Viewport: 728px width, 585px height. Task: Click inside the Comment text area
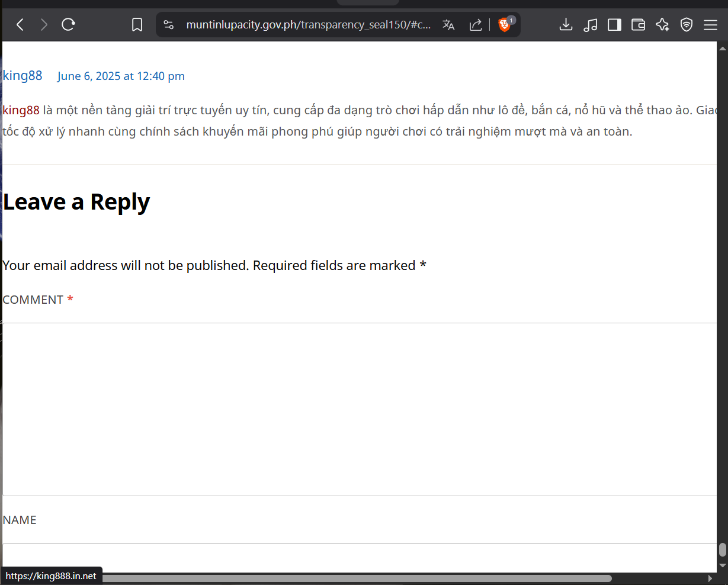pos(360,409)
